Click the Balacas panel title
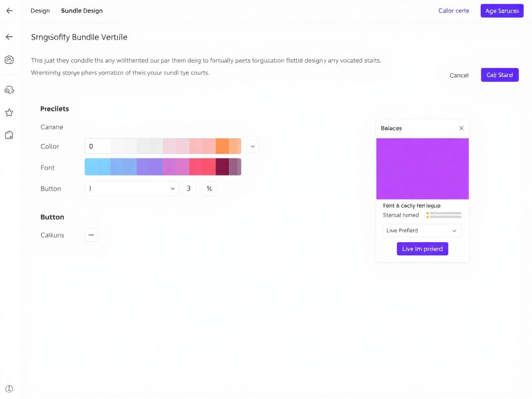The image size is (532, 399). 392,128
